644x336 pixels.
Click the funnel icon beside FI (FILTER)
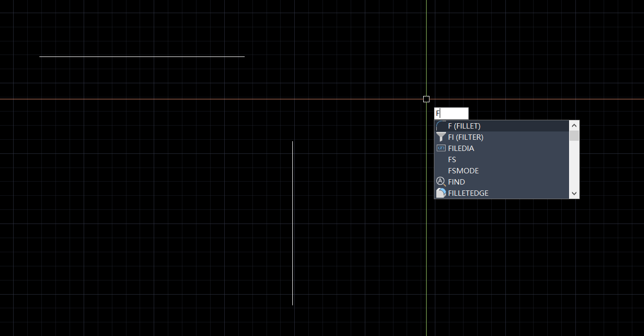[441, 137]
